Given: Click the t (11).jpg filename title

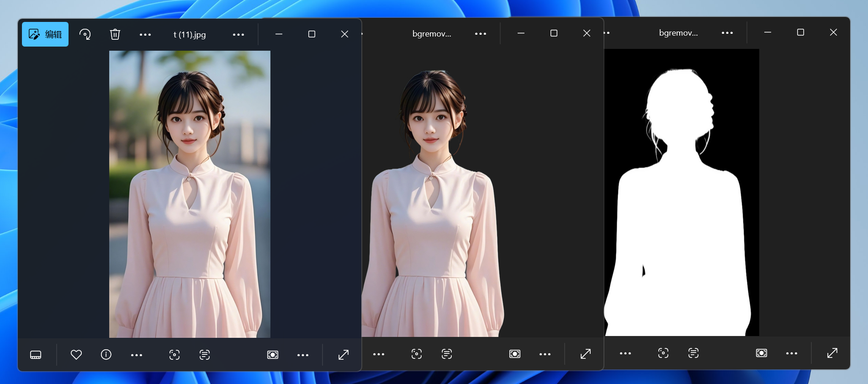Looking at the screenshot, I should 190,35.
